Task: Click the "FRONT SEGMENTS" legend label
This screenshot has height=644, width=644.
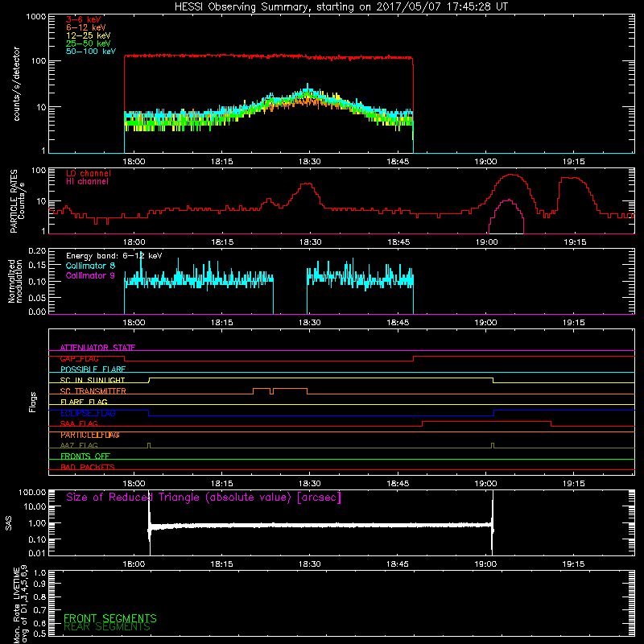Action: click(110, 618)
